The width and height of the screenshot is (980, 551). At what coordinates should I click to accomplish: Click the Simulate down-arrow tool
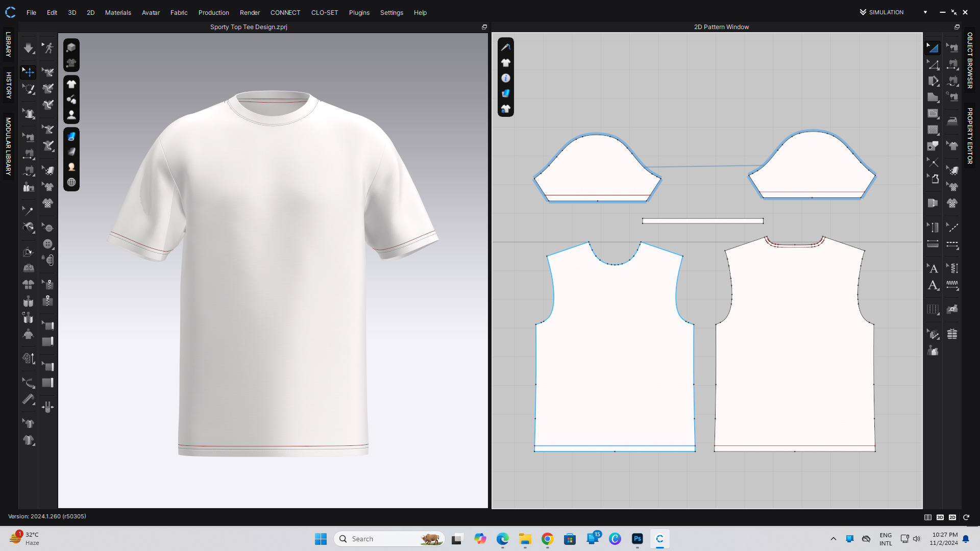coord(29,48)
